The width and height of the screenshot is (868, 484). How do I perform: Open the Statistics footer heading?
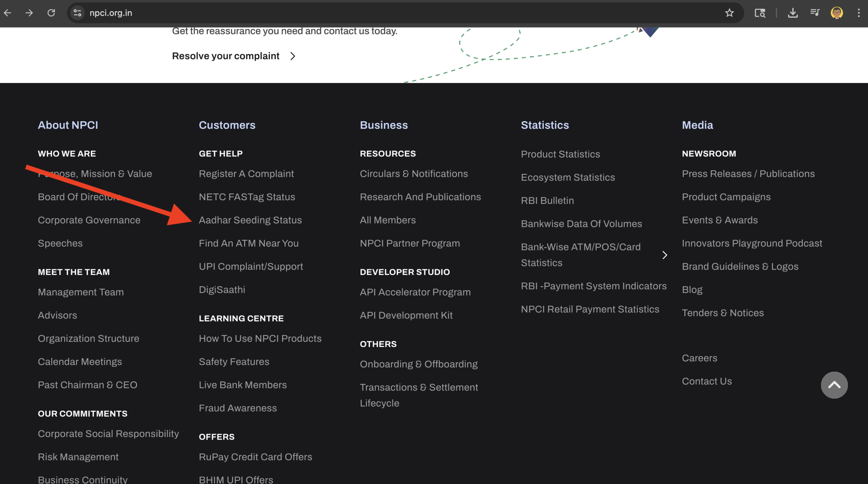[545, 125]
